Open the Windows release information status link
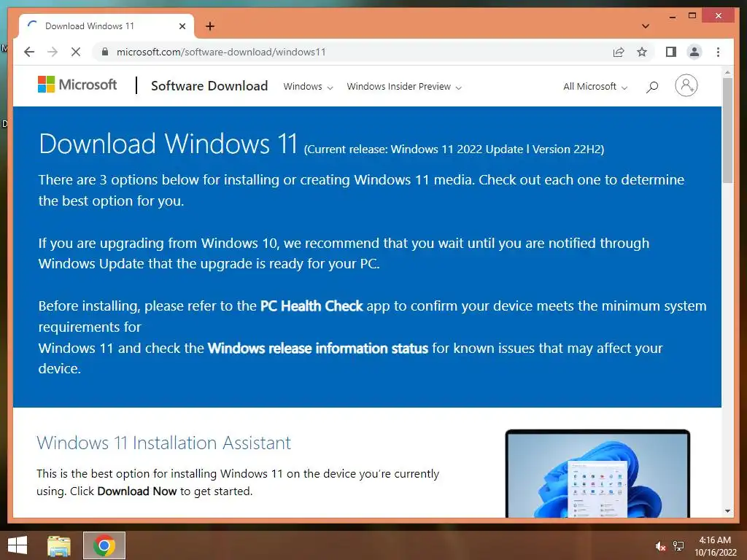 pyautogui.click(x=318, y=348)
